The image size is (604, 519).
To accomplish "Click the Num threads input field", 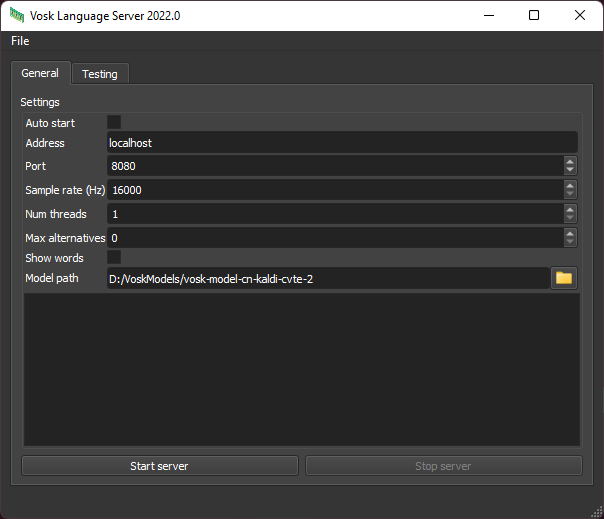I will (x=335, y=214).
